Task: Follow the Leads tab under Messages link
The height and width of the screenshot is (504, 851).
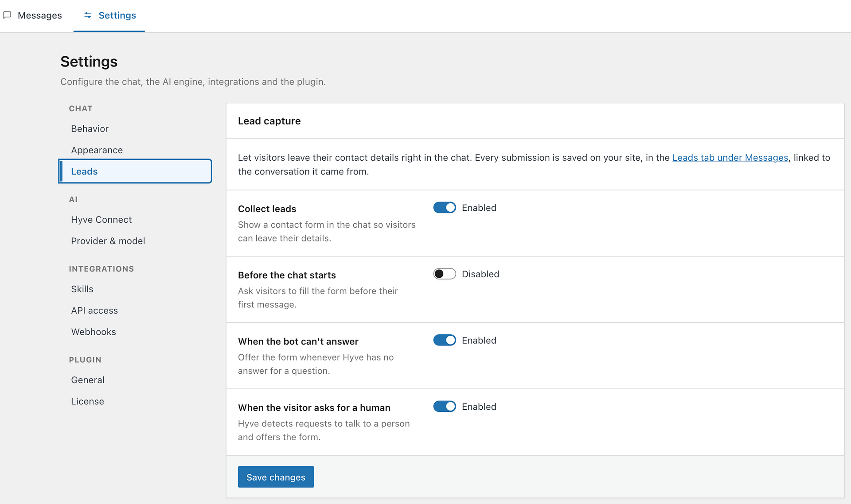Action: [x=730, y=158]
